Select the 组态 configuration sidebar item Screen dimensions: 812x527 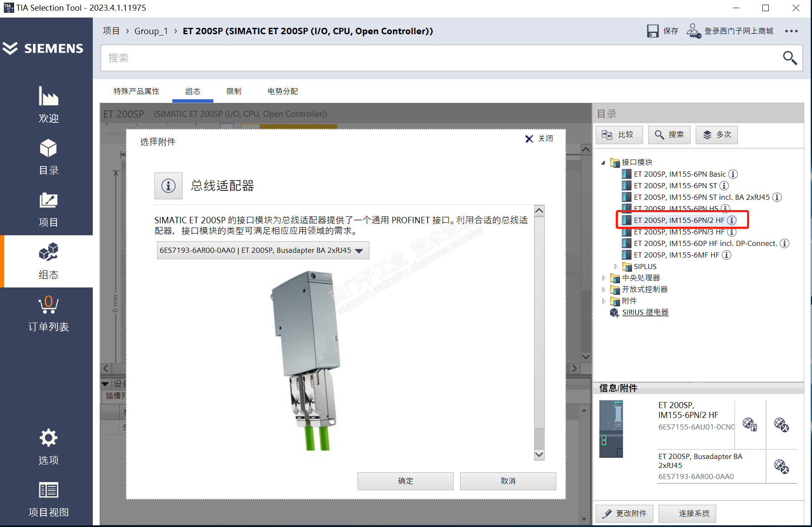click(x=48, y=261)
